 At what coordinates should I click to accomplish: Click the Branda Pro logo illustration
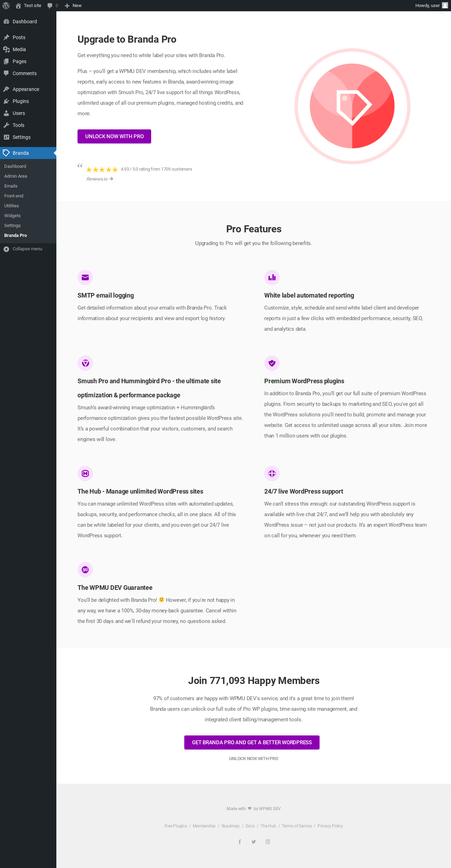click(x=352, y=106)
